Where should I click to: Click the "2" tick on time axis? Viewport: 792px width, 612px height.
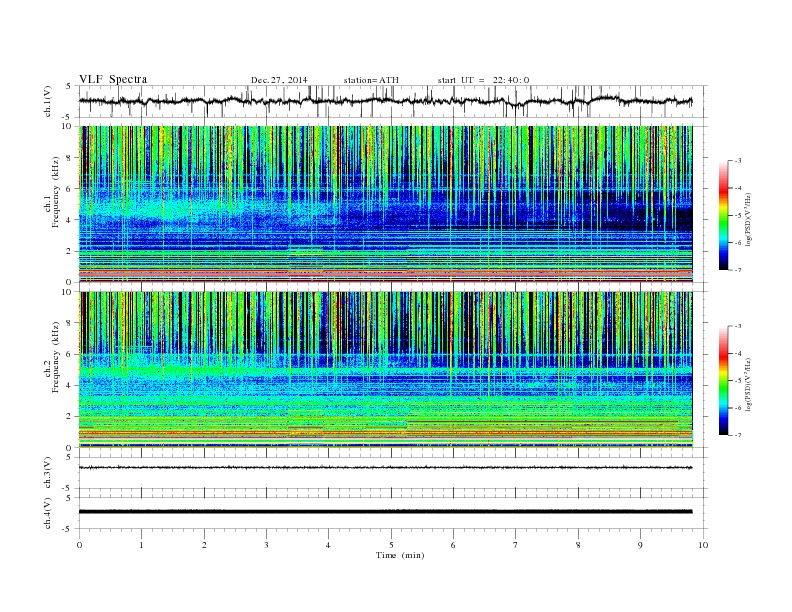[204, 545]
